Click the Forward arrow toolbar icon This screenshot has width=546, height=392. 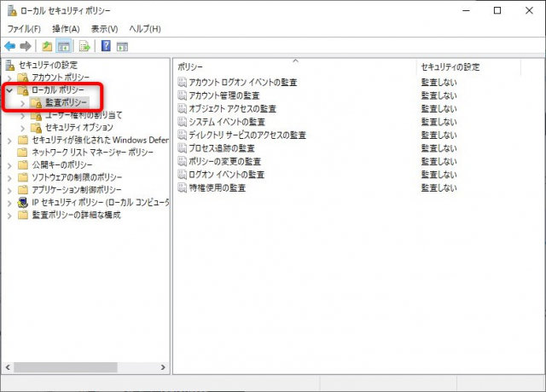(x=26, y=45)
